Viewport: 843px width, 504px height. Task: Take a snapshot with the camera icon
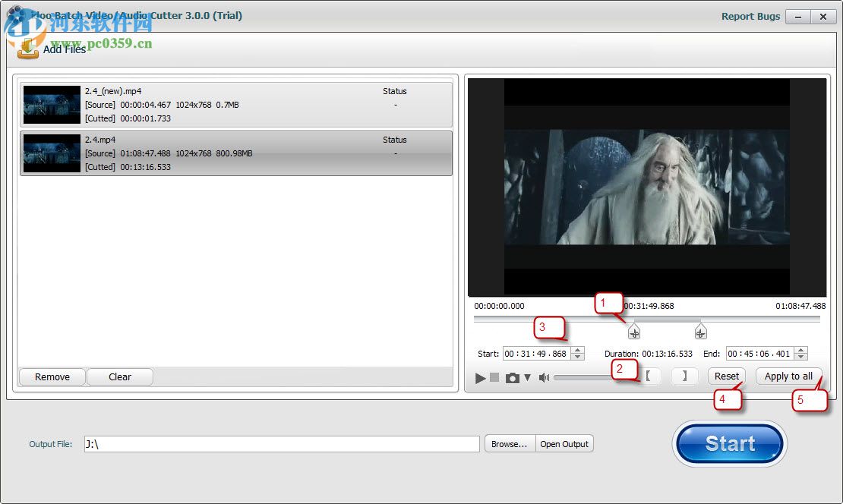(x=513, y=378)
